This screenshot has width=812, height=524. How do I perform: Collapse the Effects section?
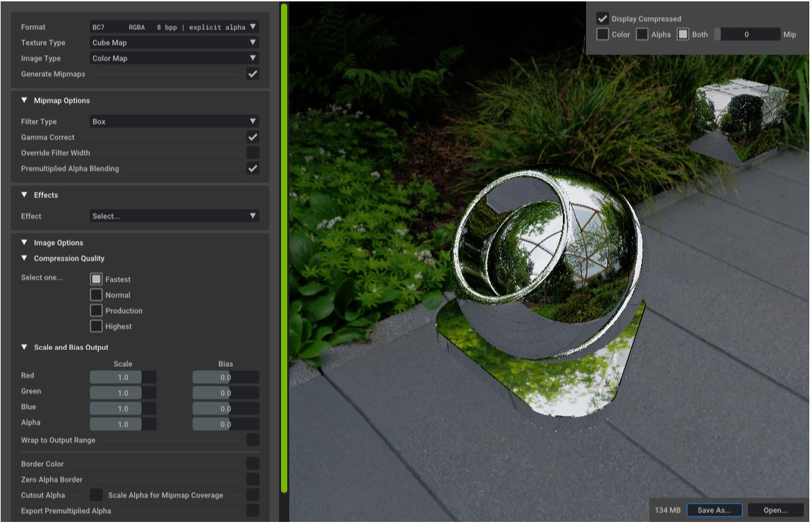pos(25,195)
